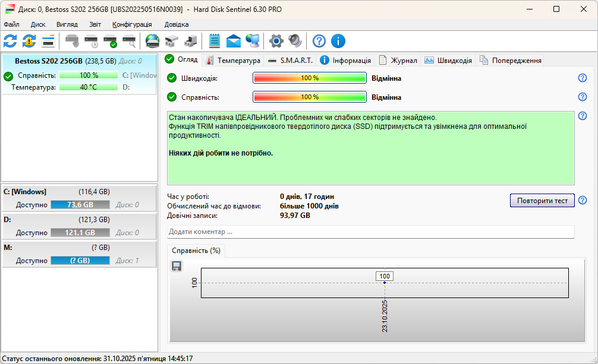This screenshot has width=598, height=364.
Task: Select the Bestoss S202 256GB disk entry
Action: coord(79,74)
